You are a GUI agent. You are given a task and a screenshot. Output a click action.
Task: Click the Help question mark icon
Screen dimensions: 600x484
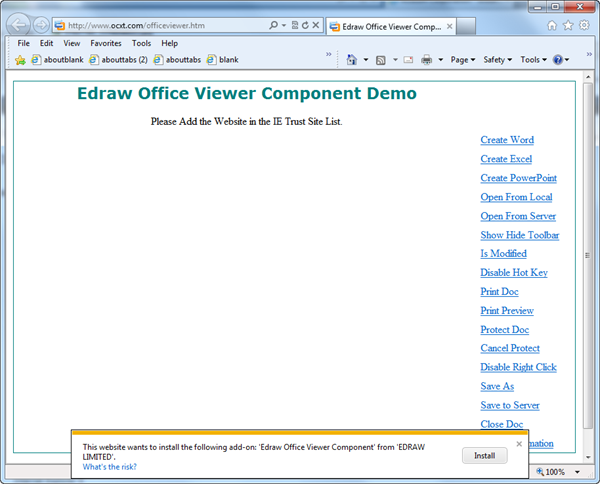pos(558,60)
